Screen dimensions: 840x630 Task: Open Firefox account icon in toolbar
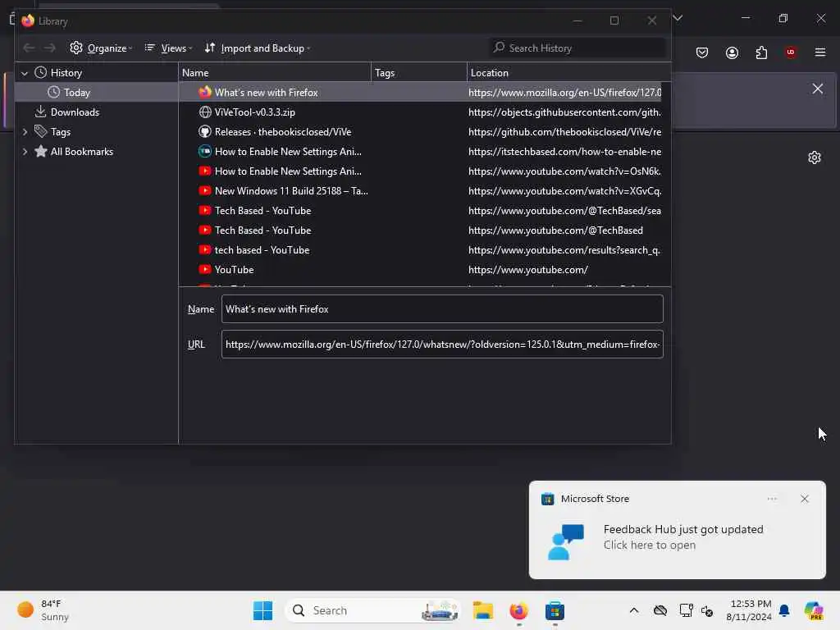[x=732, y=52]
